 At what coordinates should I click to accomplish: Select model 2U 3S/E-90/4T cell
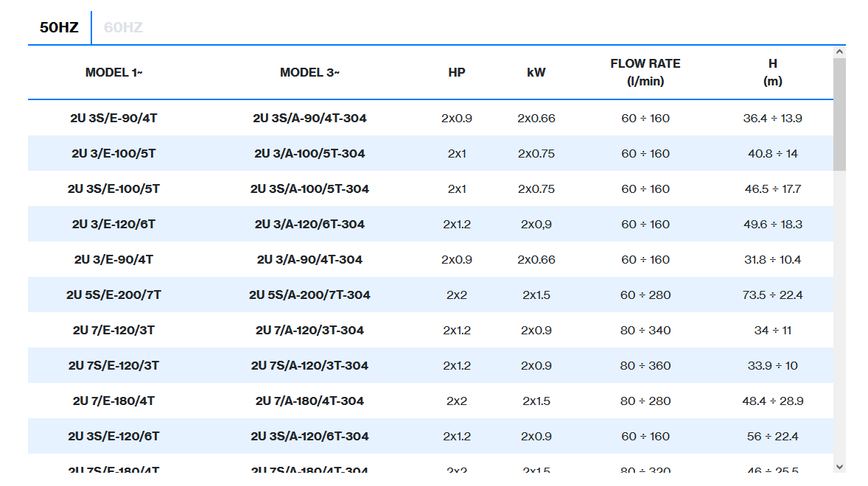pos(113,119)
